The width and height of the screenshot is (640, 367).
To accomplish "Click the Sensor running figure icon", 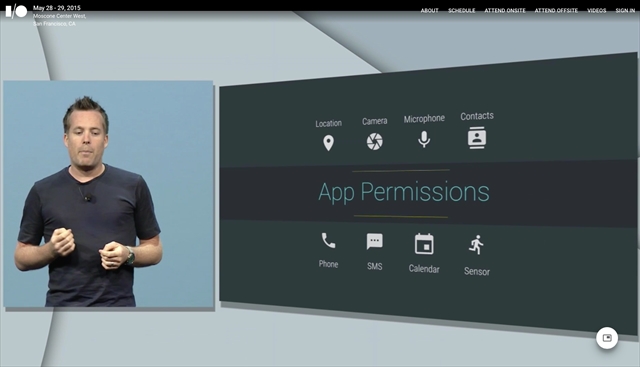I will point(476,245).
